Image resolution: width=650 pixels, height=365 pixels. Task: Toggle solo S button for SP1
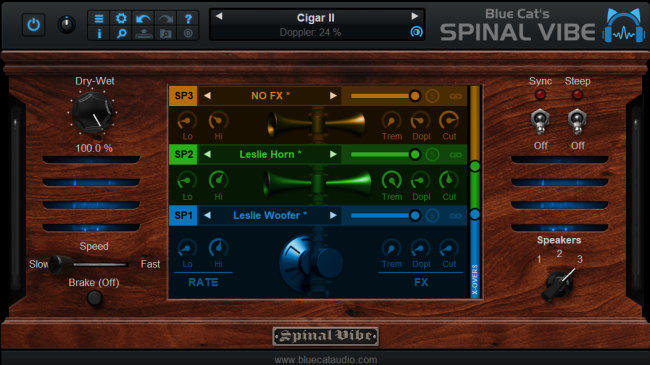(432, 215)
